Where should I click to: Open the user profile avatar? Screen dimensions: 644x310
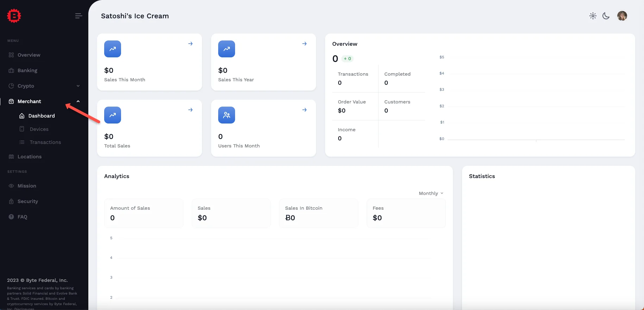pyautogui.click(x=622, y=16)
